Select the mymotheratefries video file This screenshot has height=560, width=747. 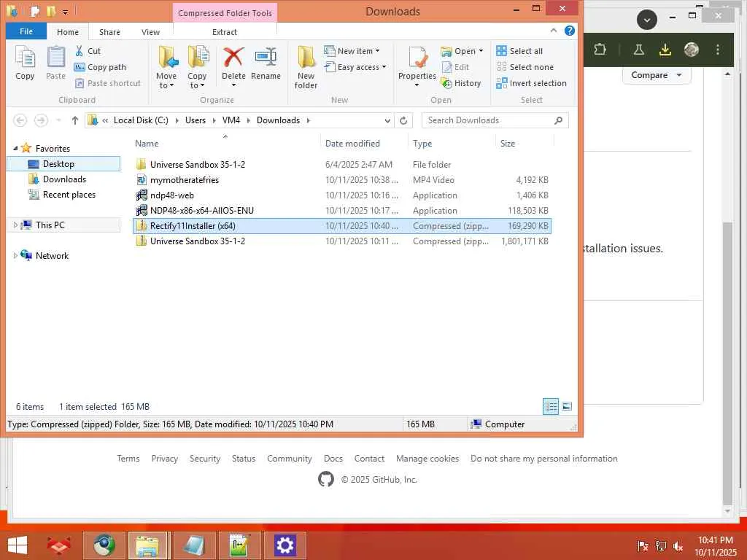(341, 180)
